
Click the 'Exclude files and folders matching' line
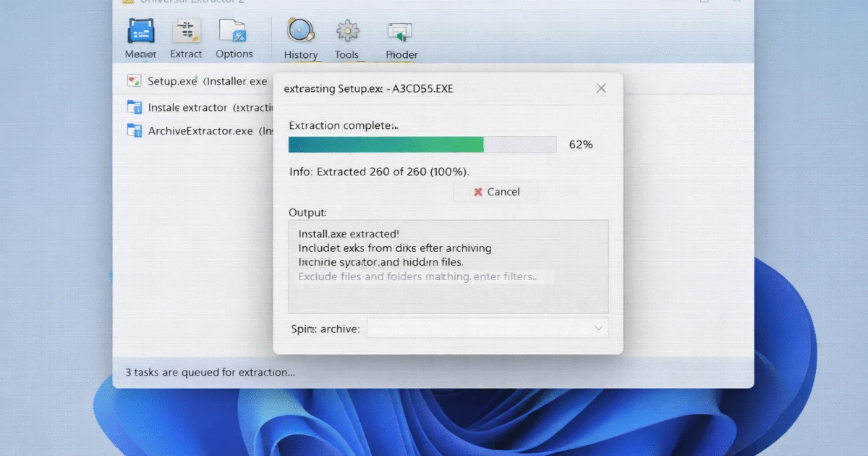point(417,276)
